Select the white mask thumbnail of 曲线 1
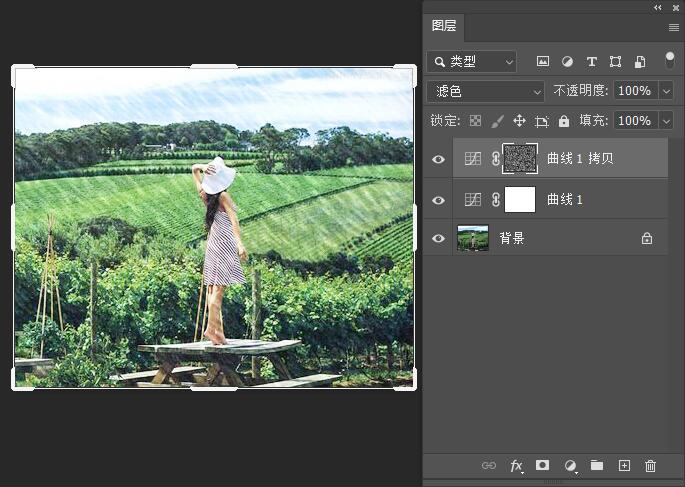The height and width of the screenshot is (487, 685). click(520, 200)
